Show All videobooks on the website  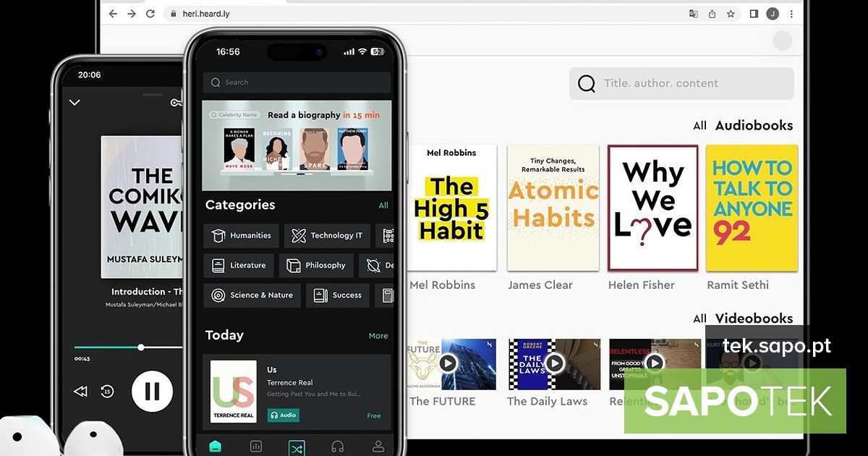[x=699, y=318]
